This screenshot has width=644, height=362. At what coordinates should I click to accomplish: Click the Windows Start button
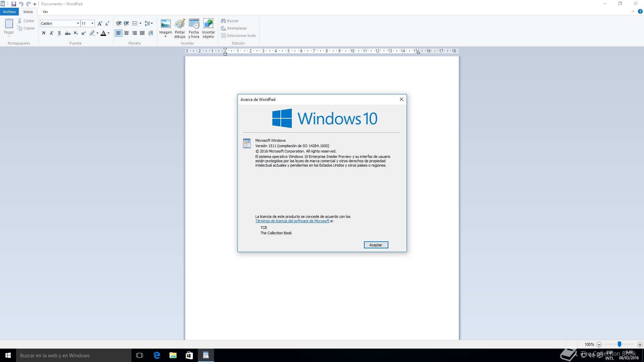(x=8, y=355)
